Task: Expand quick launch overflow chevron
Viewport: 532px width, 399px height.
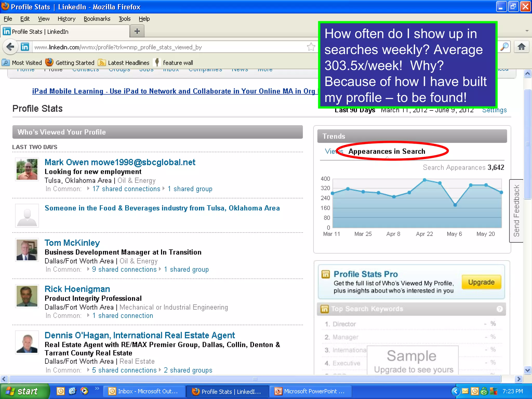Action: [97, 388]
